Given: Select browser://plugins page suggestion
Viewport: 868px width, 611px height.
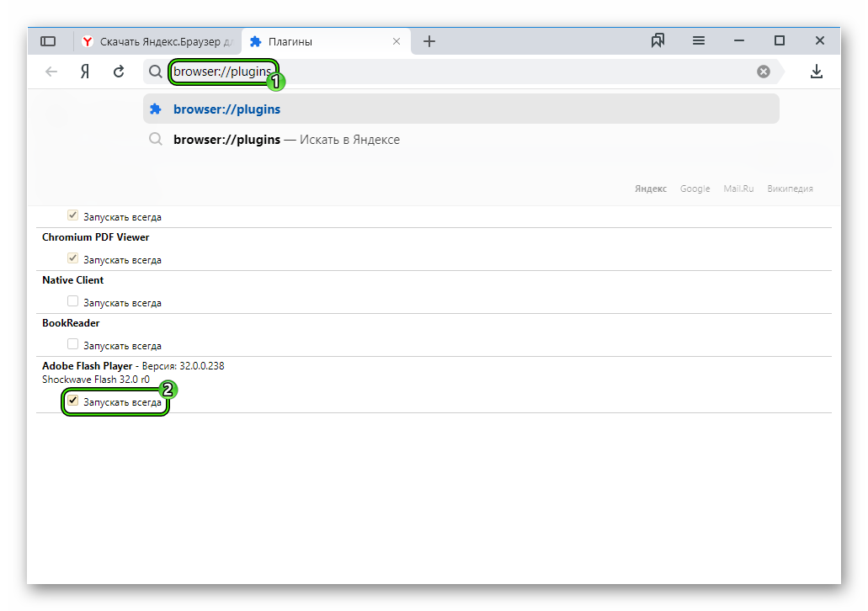Looking at the screenshot, I should 461,109.
